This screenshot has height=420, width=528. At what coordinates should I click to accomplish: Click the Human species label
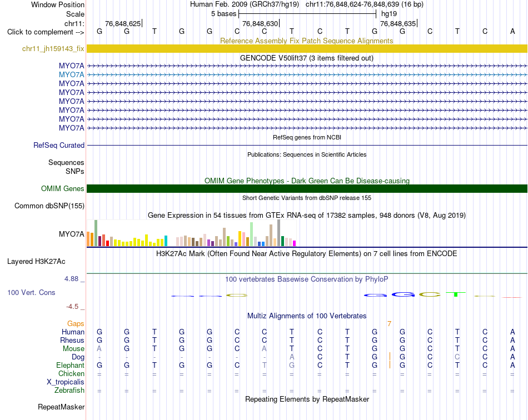pyautogui.click(x=73, y=332)
